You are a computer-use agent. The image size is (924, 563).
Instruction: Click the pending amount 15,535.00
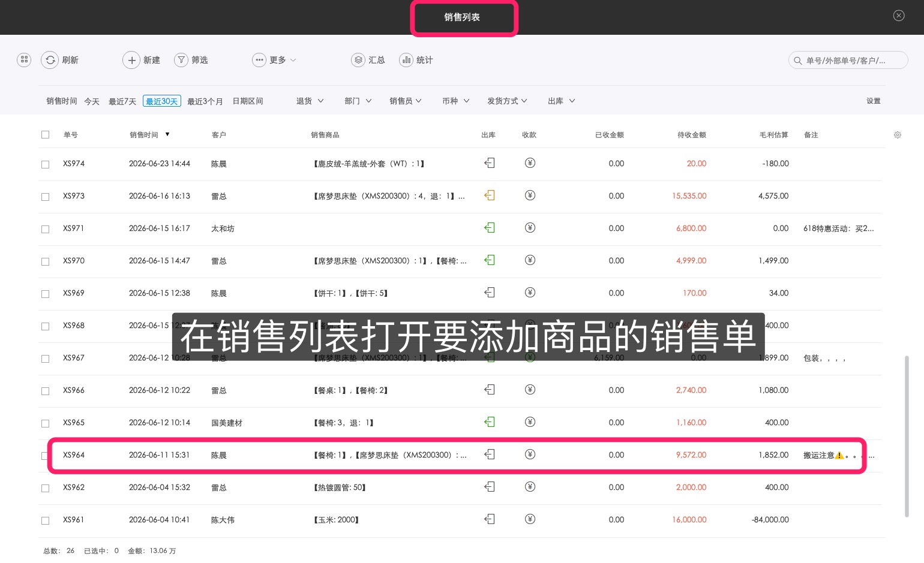pos(689,196)
